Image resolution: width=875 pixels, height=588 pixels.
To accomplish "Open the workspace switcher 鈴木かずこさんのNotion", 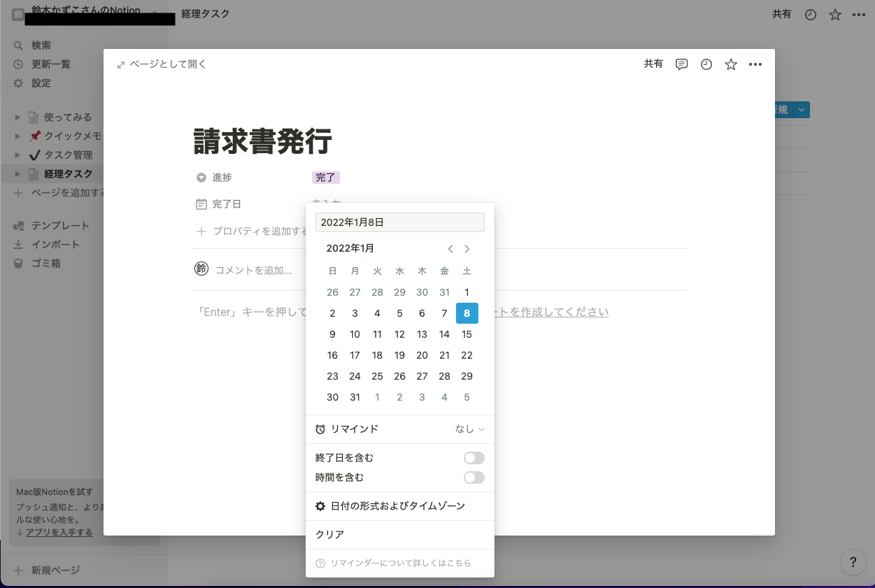I will (x=85, y=11).
